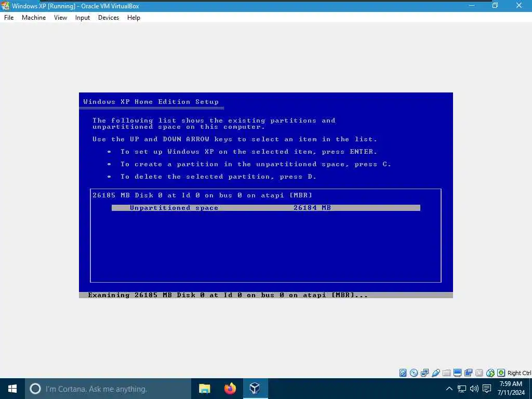532x399 pixels.
Task: Open the View menu
Action: [60, 18]
